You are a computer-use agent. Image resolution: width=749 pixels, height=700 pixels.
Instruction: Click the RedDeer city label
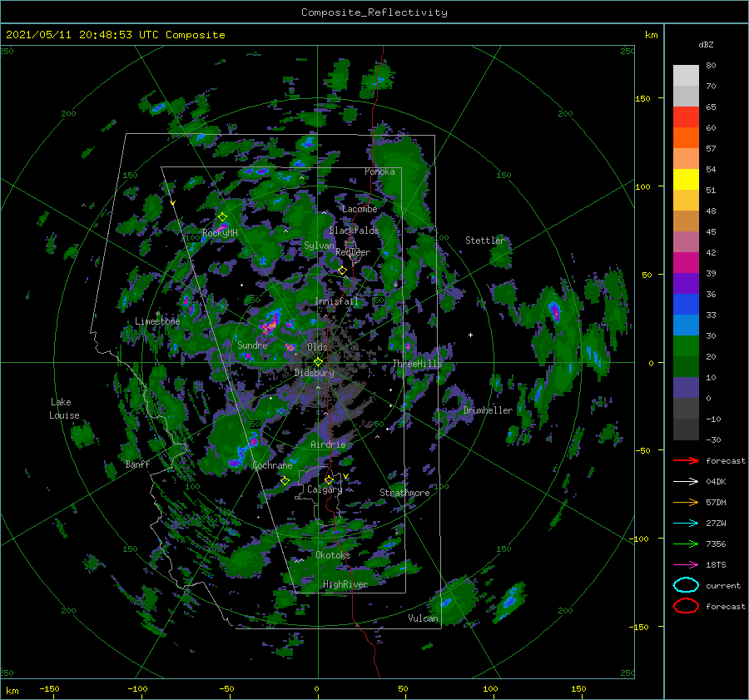(353, 252)
